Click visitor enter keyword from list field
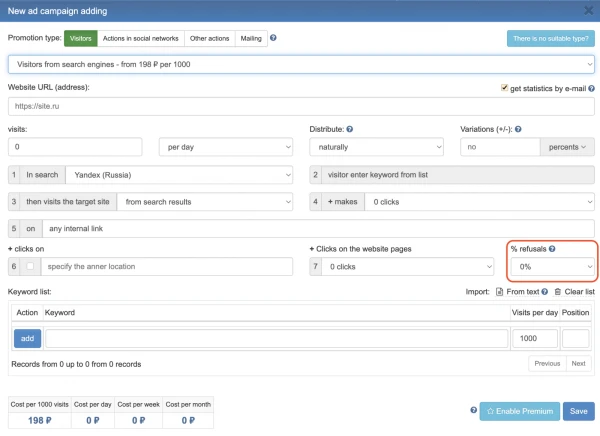The width and height of the screenshot is (600, 436). (458, 175)
